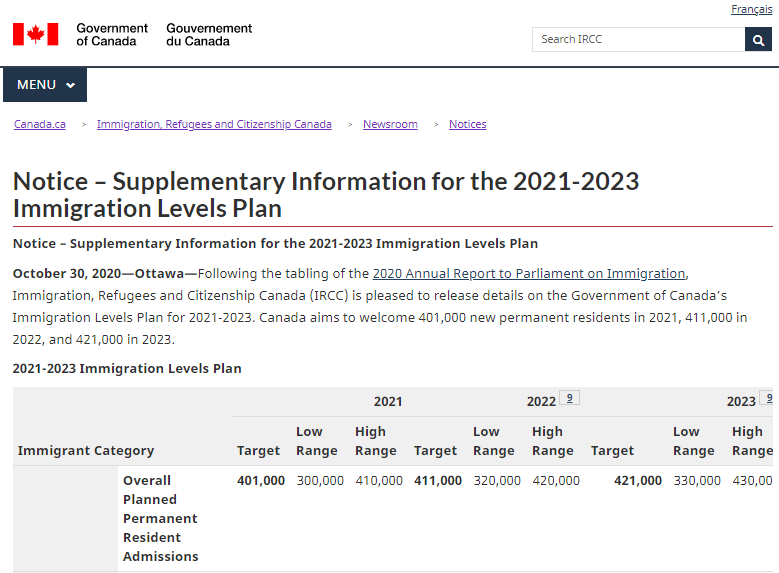Click Overall Planned Permanent Resident Admissions row label

pos(160,518)
